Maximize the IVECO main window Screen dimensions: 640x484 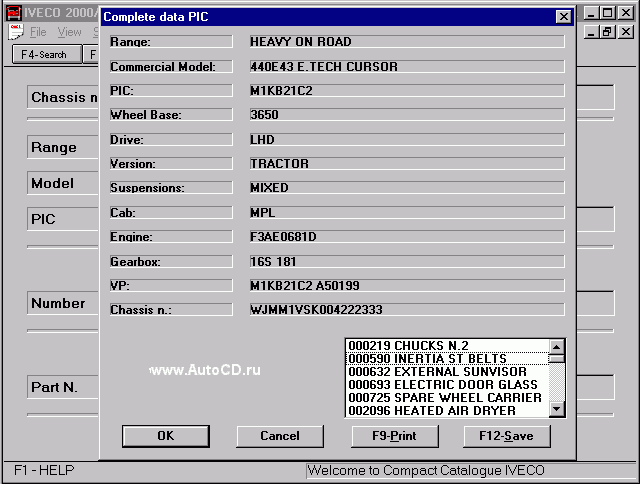(x=608, y=13)
